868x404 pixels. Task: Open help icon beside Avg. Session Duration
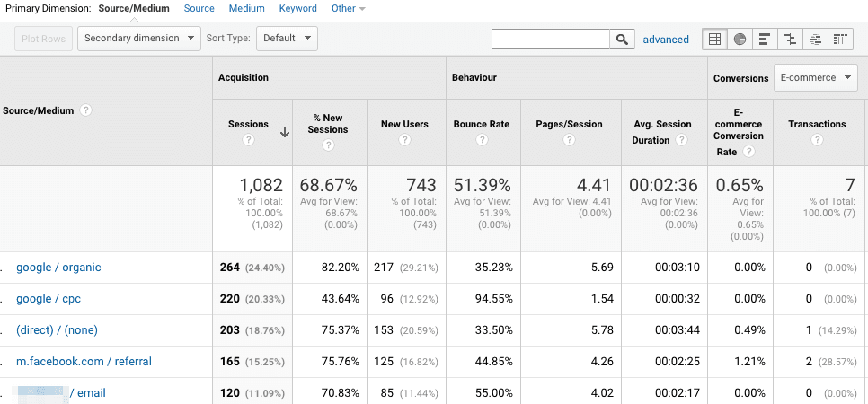(x=682, y=140)
